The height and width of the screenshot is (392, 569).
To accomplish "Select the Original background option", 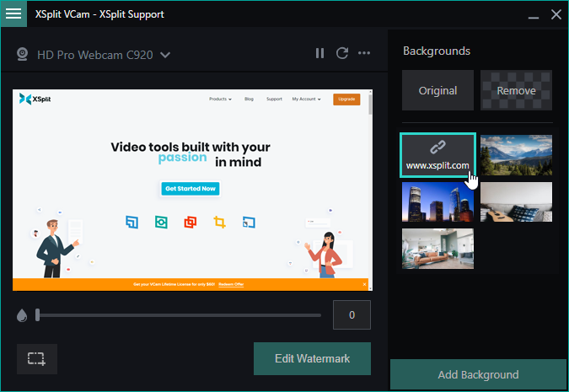I will pos(437,90).
